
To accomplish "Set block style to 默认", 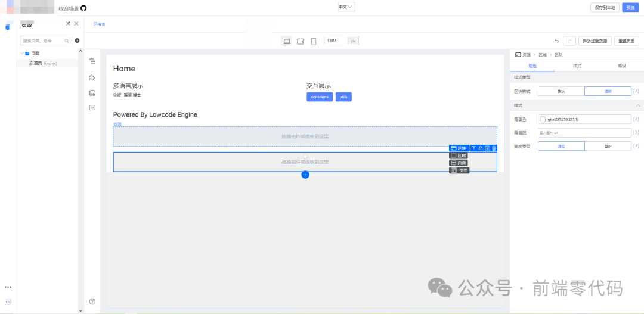I will tap(561, 91).
